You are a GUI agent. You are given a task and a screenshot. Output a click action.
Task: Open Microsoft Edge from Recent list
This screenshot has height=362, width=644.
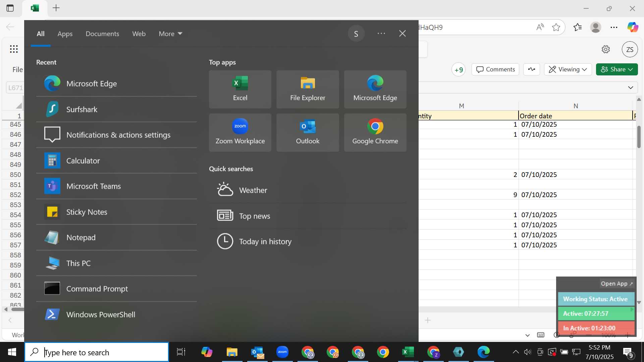click(x=116, y=83)
